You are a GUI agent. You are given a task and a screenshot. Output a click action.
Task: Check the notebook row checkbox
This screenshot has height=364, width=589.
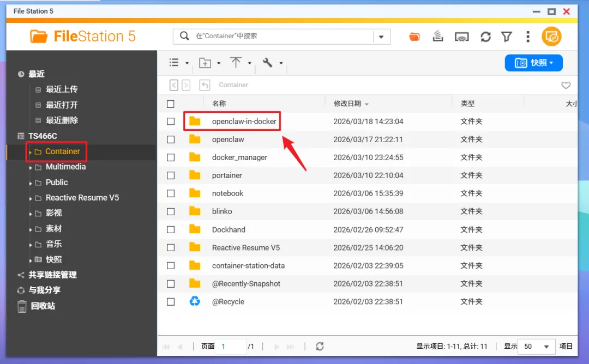coord(171,193)
